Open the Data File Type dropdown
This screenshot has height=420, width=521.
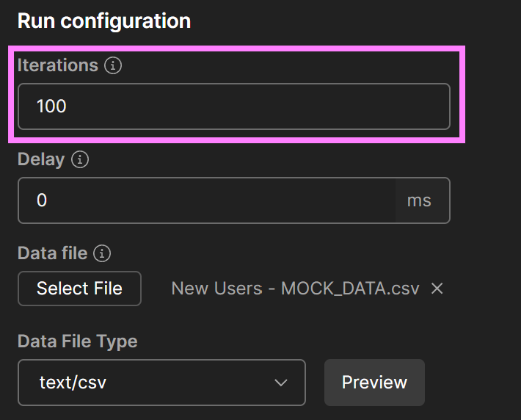tap(162, 383)
